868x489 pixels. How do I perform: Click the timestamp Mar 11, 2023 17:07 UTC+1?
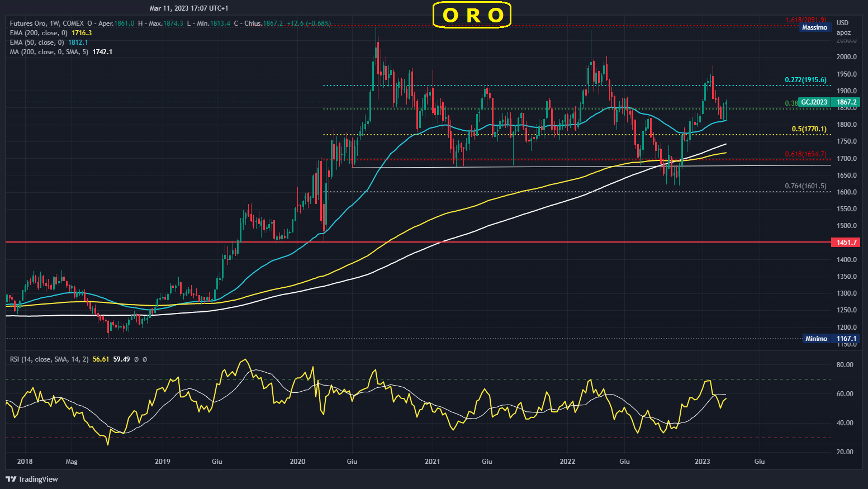pyautogui.click(x=189, y=8)
